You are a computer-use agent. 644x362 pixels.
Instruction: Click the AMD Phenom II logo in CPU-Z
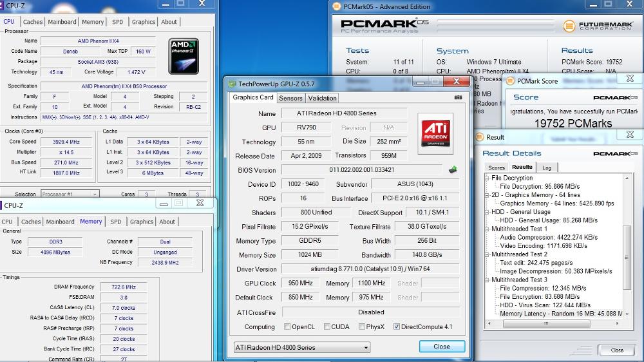pos(184,56)
